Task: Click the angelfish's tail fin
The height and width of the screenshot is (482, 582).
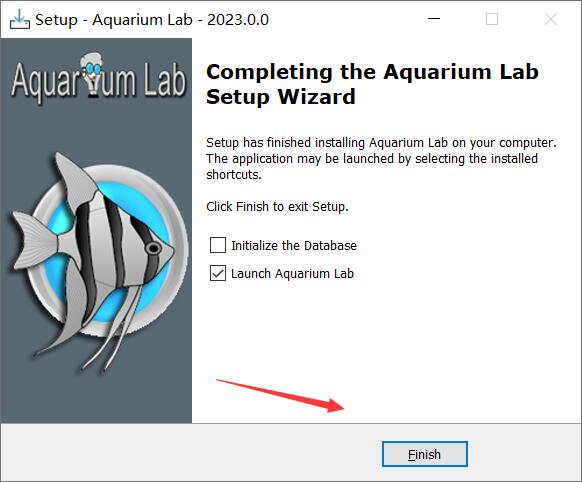Action: (35, 240)
